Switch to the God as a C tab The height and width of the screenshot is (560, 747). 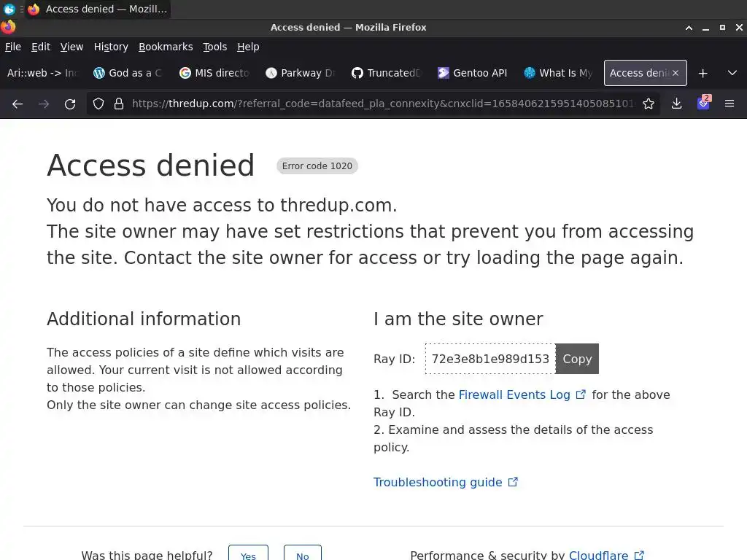128,74
